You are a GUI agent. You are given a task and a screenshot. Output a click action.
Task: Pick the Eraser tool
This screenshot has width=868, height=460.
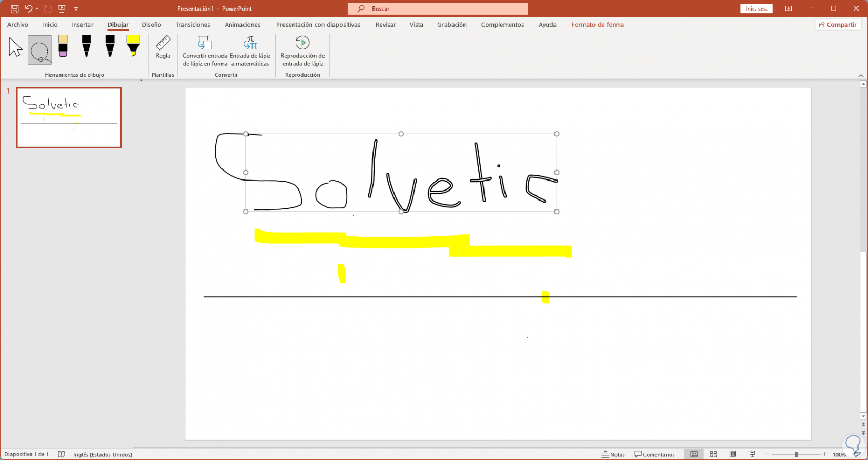63,46
